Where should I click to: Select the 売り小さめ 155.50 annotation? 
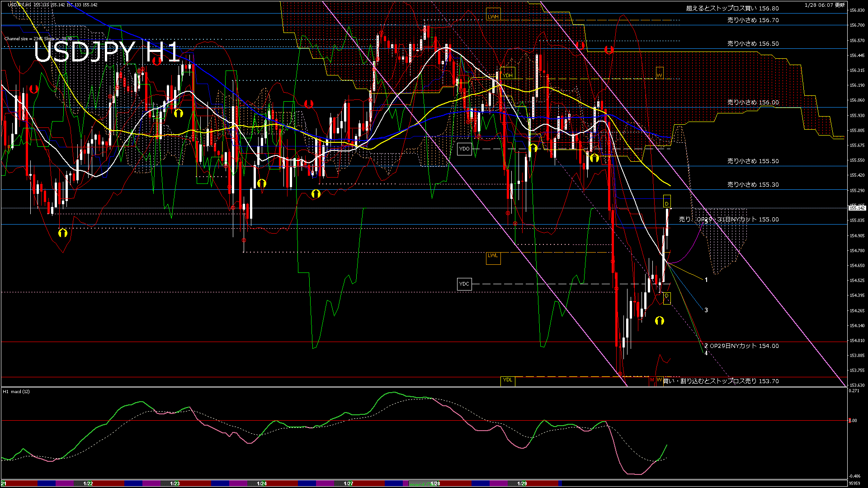[753, 161]
